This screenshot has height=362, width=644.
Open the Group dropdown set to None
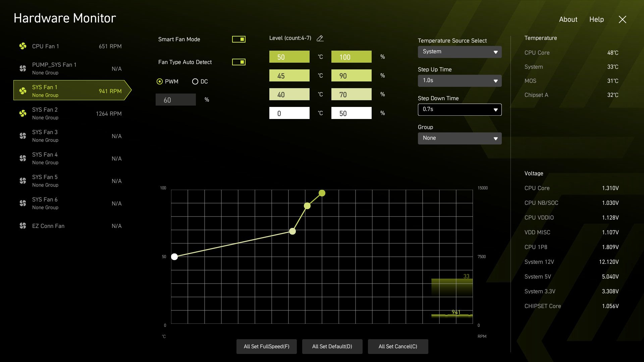tap(460, 138)
